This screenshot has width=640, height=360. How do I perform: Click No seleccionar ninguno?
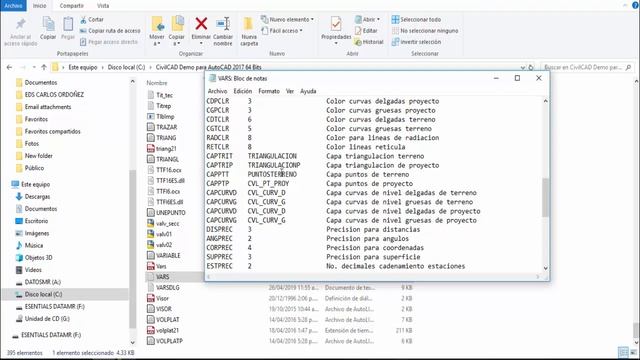tap(425, 31)
